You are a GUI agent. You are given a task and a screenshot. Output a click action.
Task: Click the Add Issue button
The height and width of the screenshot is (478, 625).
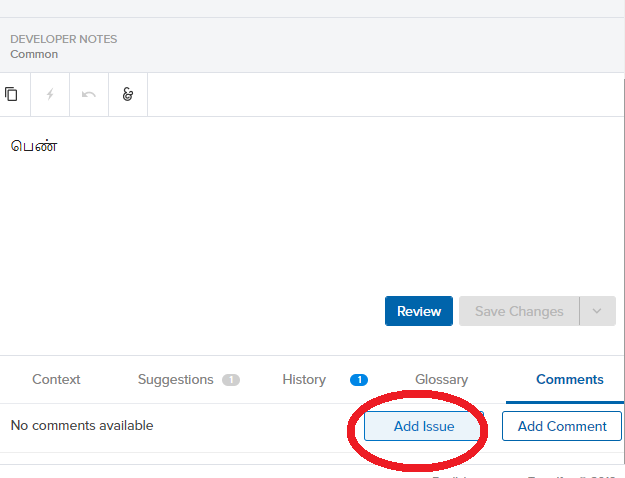(424, 426)
